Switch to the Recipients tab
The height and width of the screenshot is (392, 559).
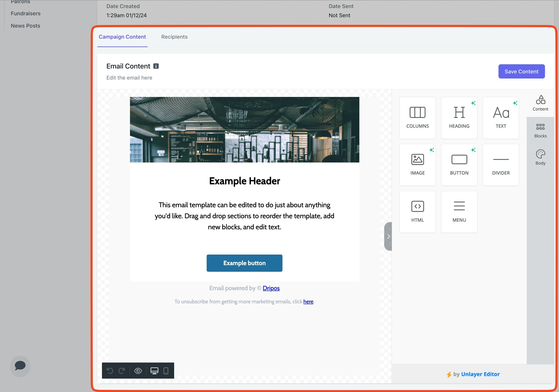[174, 37]
